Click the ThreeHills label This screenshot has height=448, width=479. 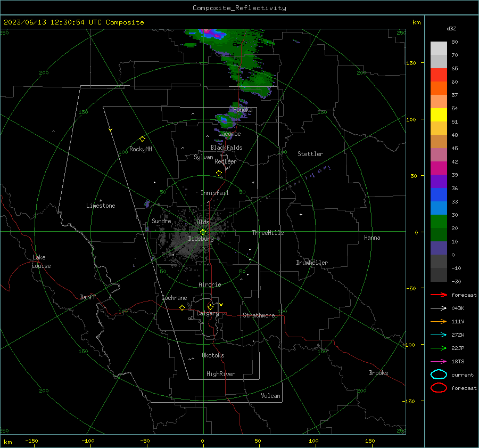coord(268,233)
